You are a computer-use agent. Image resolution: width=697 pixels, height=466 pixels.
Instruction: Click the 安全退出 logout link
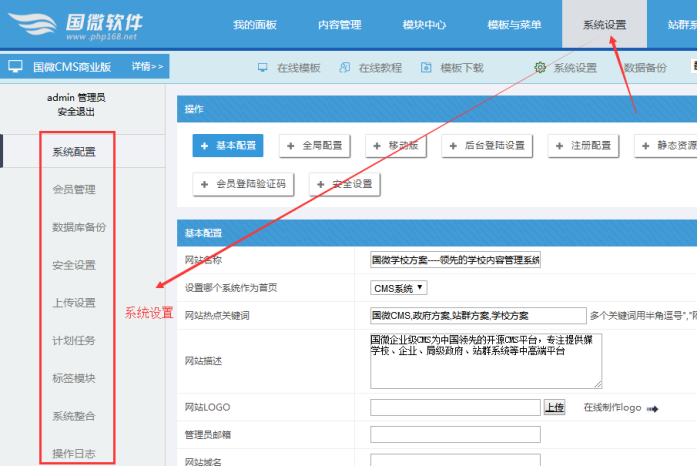[x=76, y=112]
